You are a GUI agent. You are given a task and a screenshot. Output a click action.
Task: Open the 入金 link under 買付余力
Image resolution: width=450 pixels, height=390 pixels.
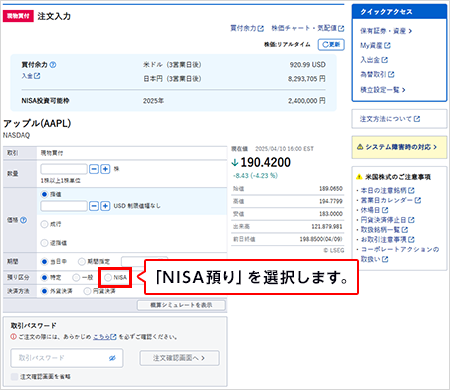(x=31, y=76)
